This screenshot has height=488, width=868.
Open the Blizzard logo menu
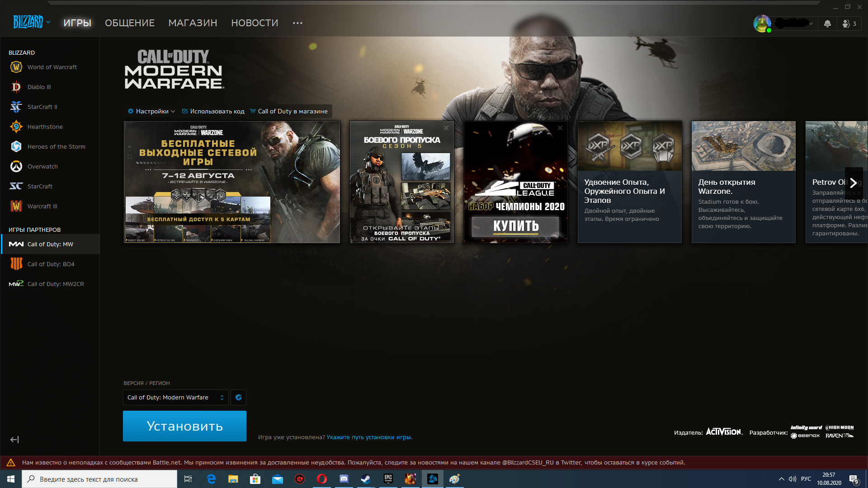tap(31, 22)
